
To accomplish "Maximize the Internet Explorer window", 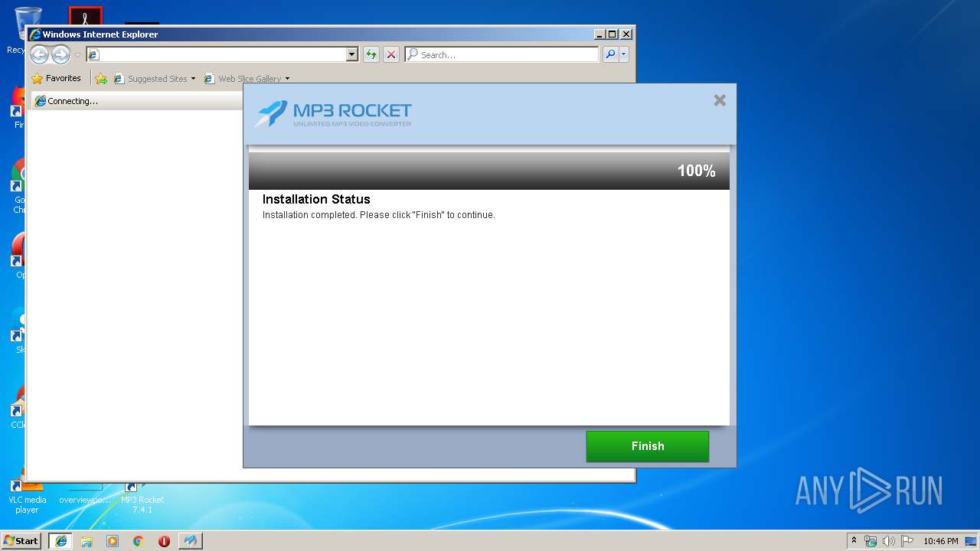I will (x=612, y=34).
